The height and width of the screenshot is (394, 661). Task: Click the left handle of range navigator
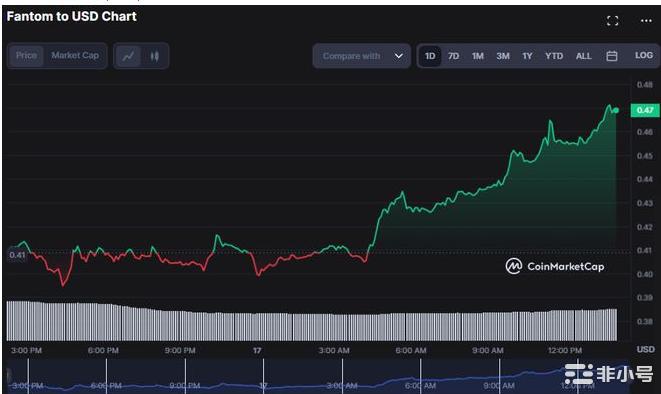(8, 376)
